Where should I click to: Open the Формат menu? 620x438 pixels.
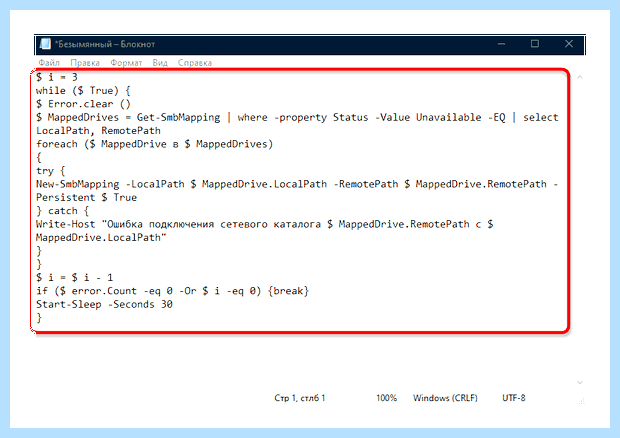pyautogui.click(x=126, y=62)
